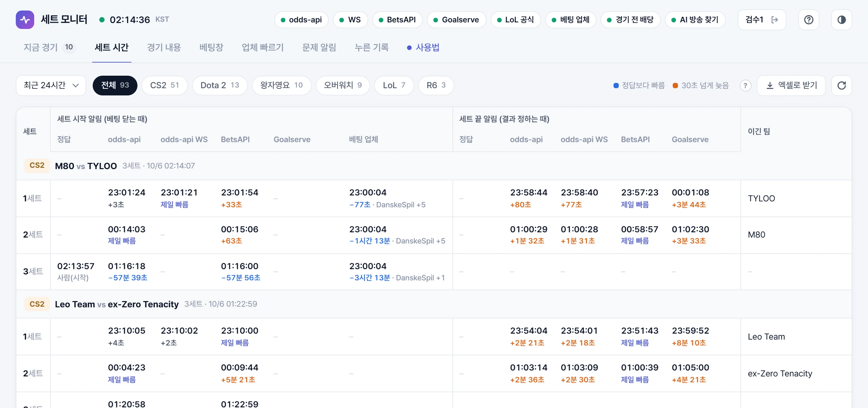Open the 누른 기록 tab

[x=372, y=47]
